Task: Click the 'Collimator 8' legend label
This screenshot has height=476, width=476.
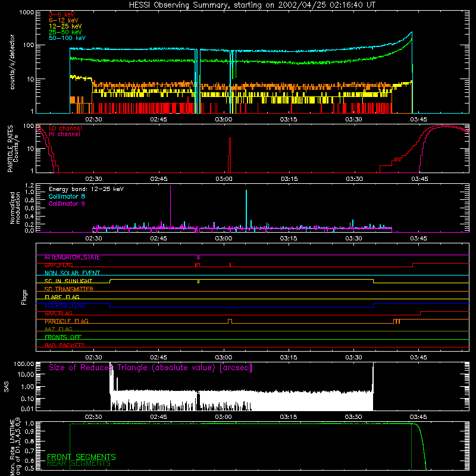Action: click(x=67, y=196)
